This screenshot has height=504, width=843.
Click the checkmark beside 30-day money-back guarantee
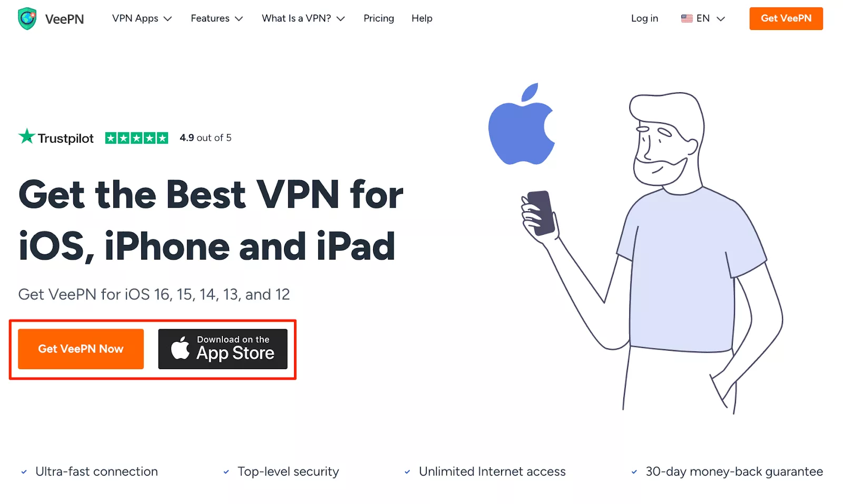coord(634,472)
